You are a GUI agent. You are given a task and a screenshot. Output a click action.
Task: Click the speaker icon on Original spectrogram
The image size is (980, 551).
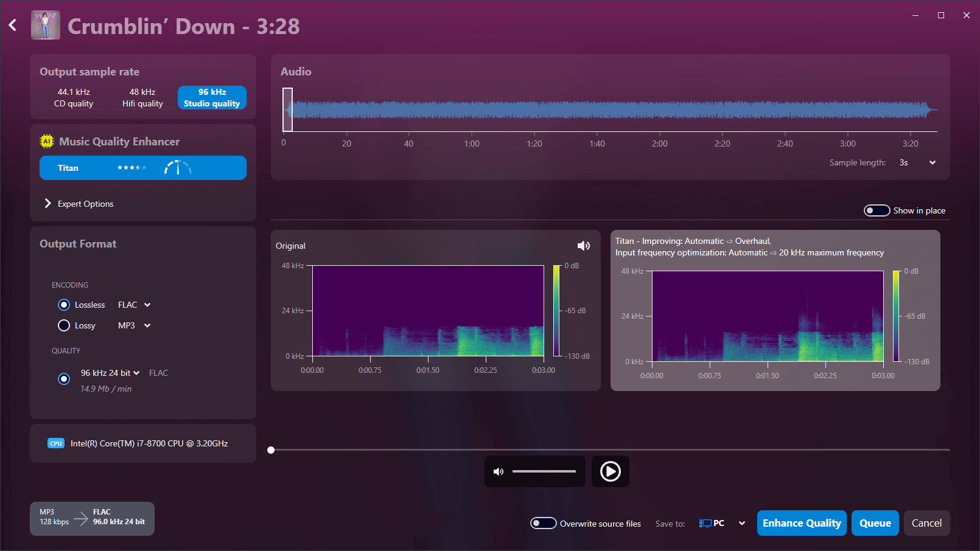point(583,246)
